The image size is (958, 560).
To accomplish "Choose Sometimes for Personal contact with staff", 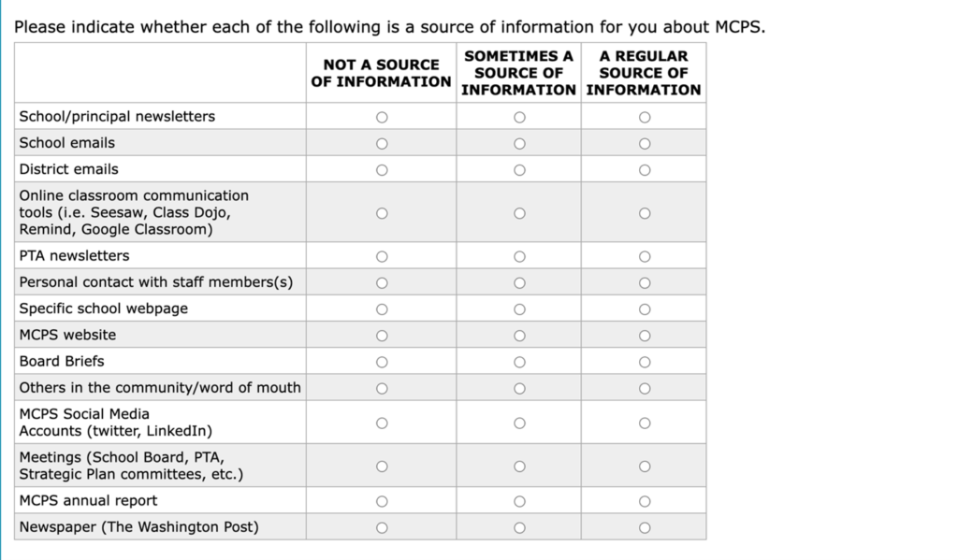I will point(519,282).
